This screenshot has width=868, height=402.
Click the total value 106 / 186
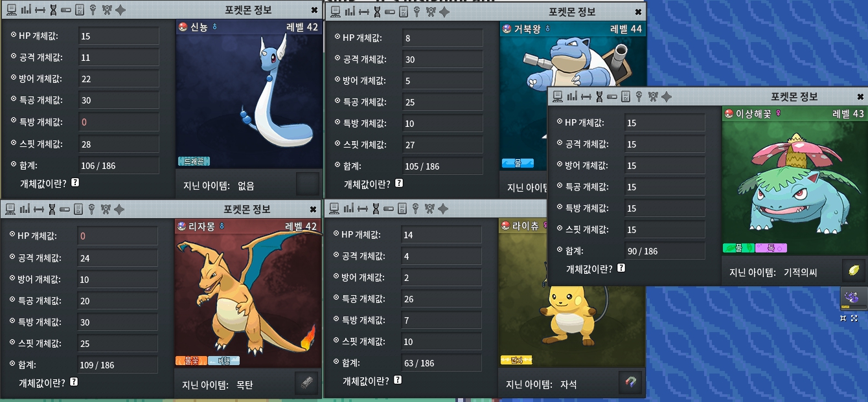click(118, 165)
